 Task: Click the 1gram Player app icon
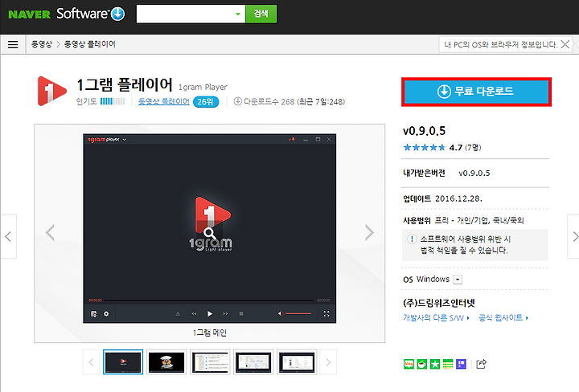tap(52, 91)
